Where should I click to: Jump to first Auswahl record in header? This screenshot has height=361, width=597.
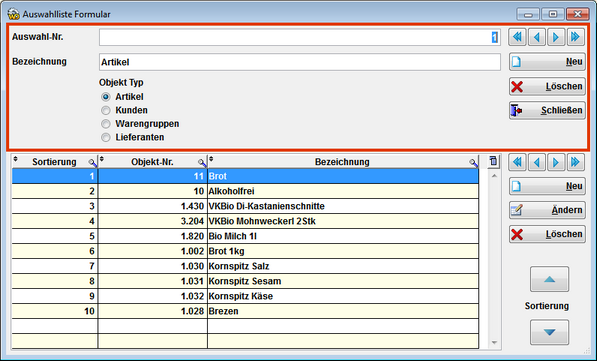point(517,37)
